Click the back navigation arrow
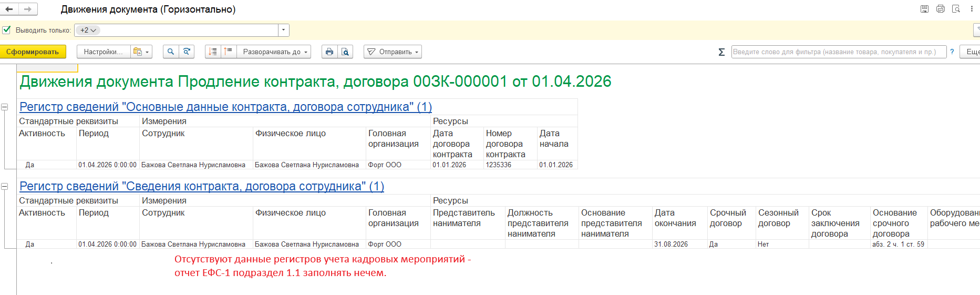This screenshot has height=295, width=980. tap(9, 9)
